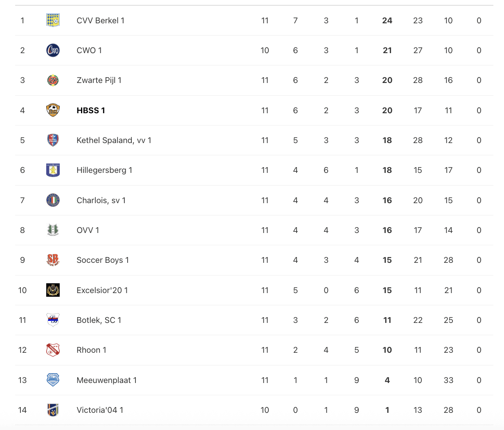
Task: Click the OVV club logo
Action: tap(53, 230)
